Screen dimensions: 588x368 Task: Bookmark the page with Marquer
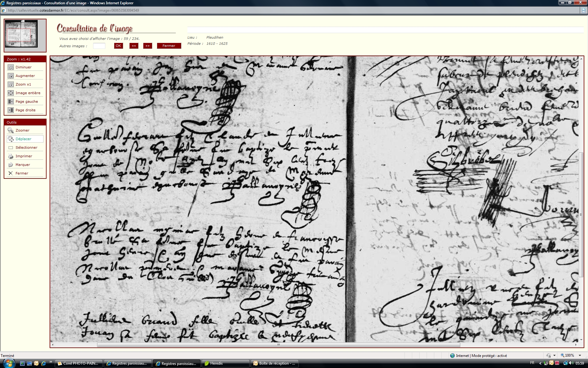point(11,165)
